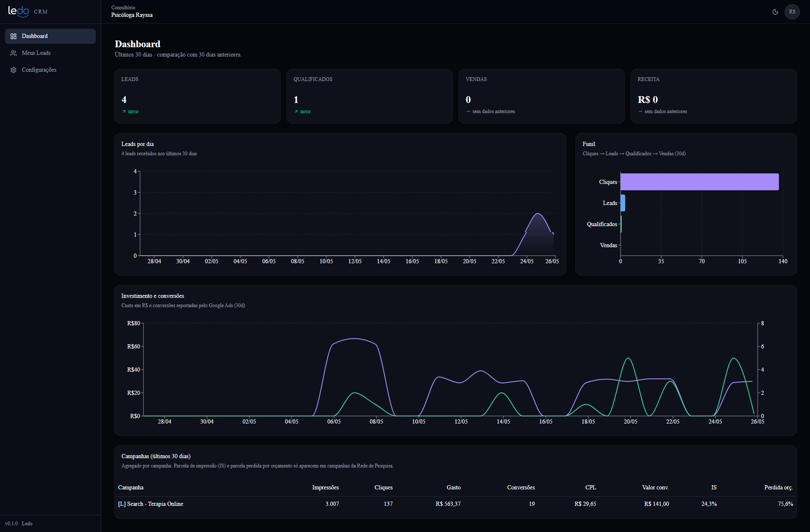
Task: Click the Leads por dia chart peak
Action: [537, 214]
